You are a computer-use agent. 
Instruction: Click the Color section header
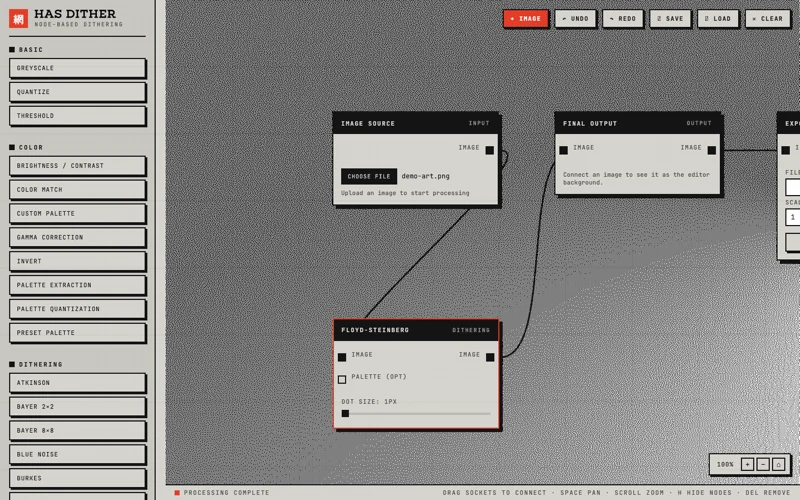click(31, 147)
